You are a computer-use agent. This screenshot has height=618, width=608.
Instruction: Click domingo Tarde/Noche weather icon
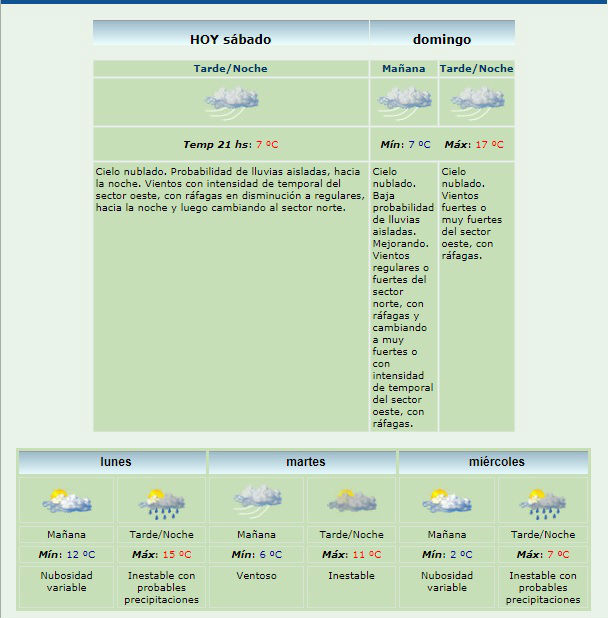476,99
